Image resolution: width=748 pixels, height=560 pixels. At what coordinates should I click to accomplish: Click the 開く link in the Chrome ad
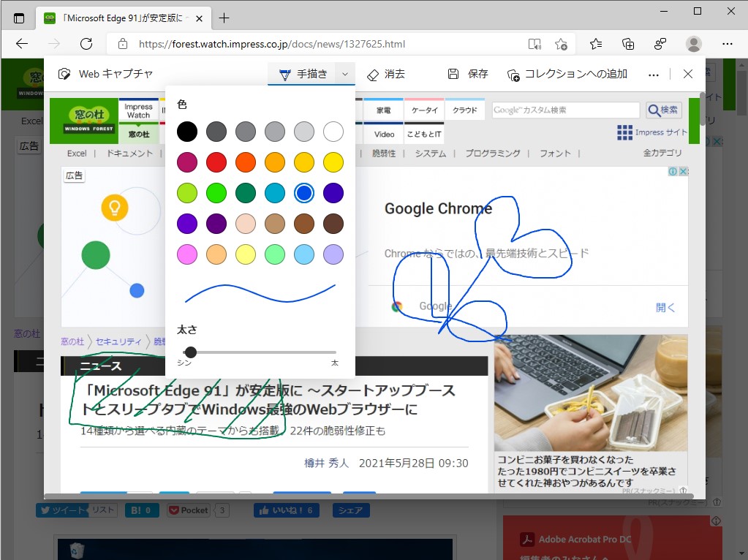coord(664,308)
